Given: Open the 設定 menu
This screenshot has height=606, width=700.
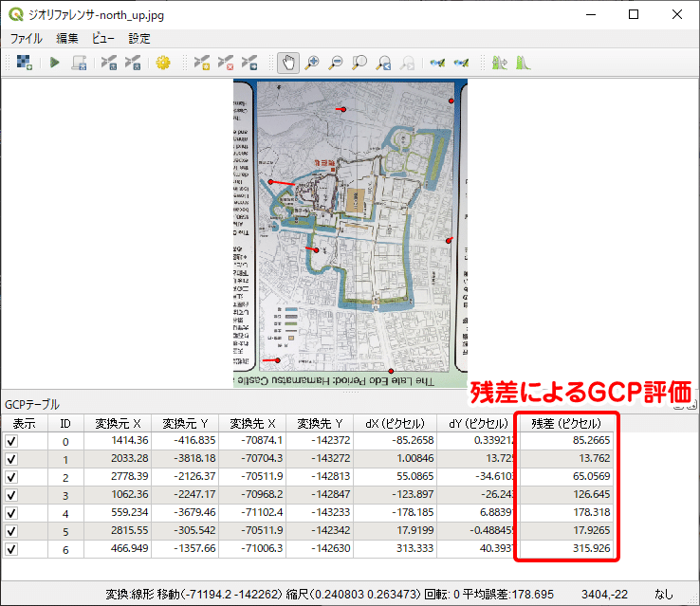Looking at the screenshot, I should tap(139, 38).
